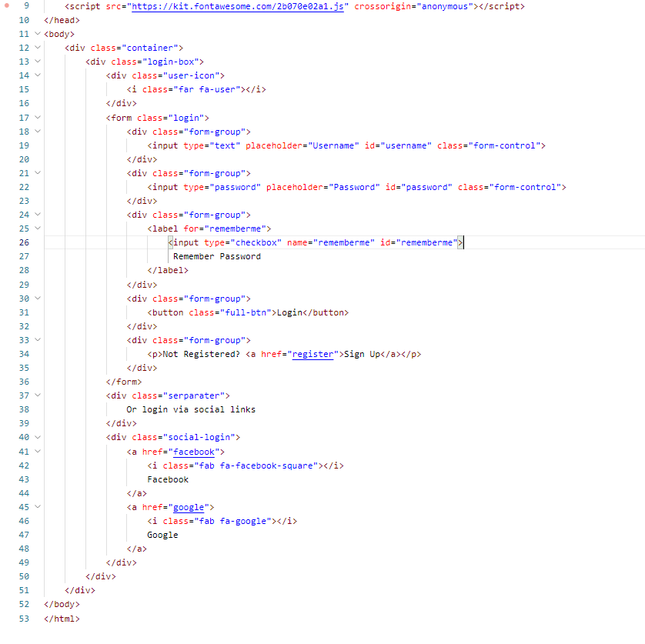Screen dimensions: 645x644
Task: Click the placeholder "Password" value
Action: tap(354, 187)
